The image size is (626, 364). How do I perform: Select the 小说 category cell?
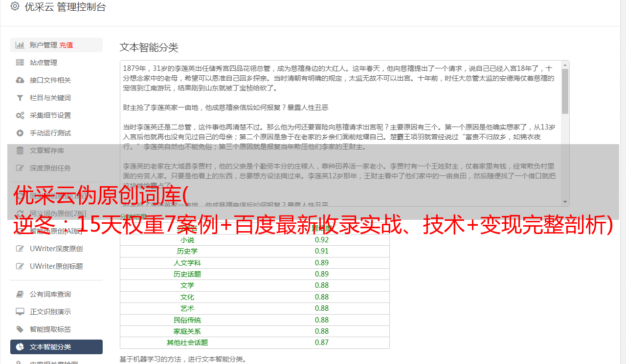[x=187, y=240]
